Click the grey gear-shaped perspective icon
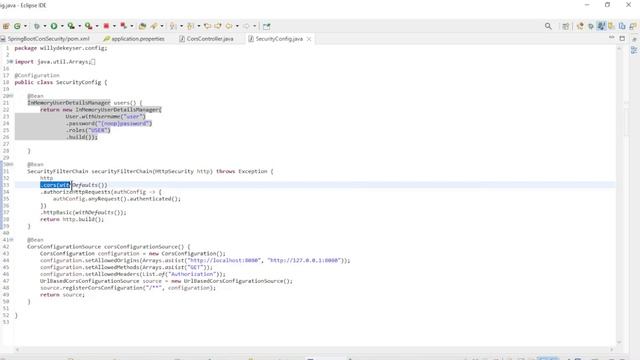640x360 pixels. coord(591,26)
